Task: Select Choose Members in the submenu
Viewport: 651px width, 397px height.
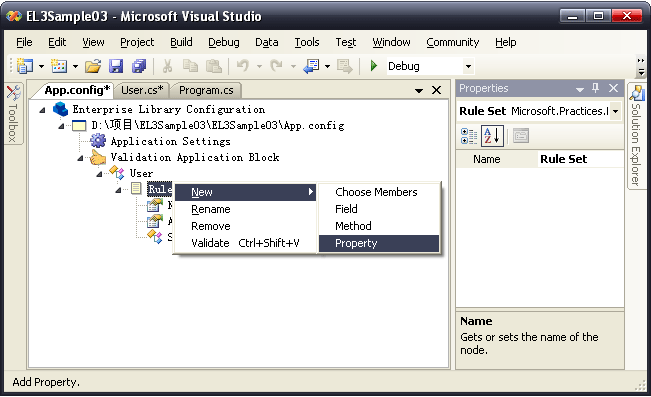Action: 379,192
